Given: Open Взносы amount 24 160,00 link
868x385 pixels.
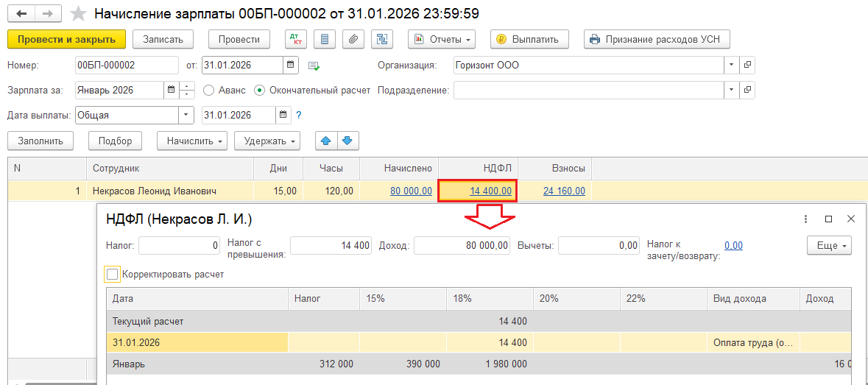Looking at the screenshot, I should coord(564,191).
